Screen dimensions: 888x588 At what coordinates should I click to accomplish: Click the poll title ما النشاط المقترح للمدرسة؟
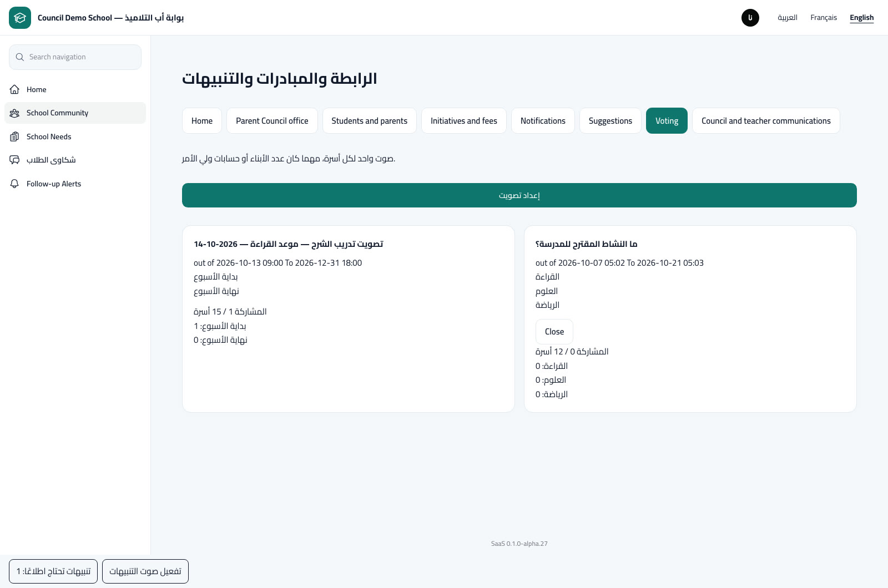pos(587,244)
